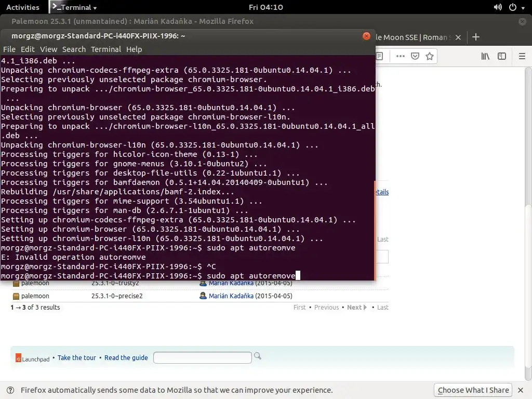
Task: Show Firefox sidebars icon
Action: click(501, 56)
